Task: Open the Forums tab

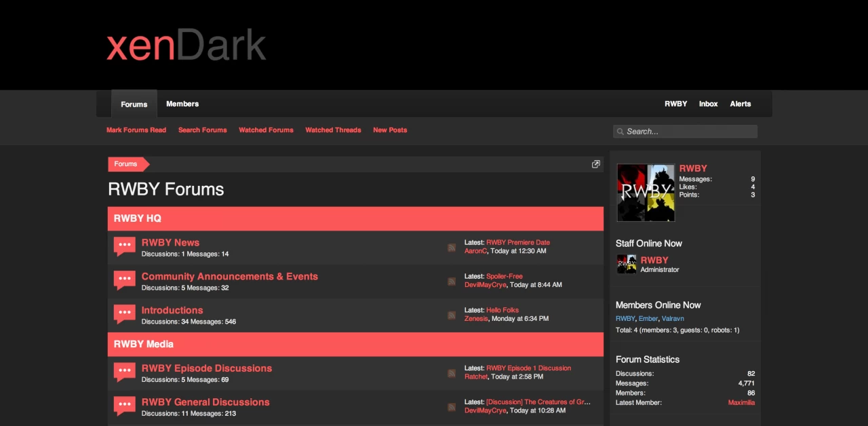Action: tap(134, 104)
